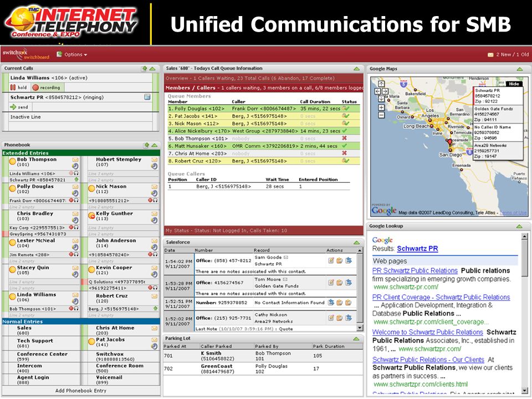Click first action icon for No Contact Information row
This screenshot has width=532, height=399.
pos(331,303)
